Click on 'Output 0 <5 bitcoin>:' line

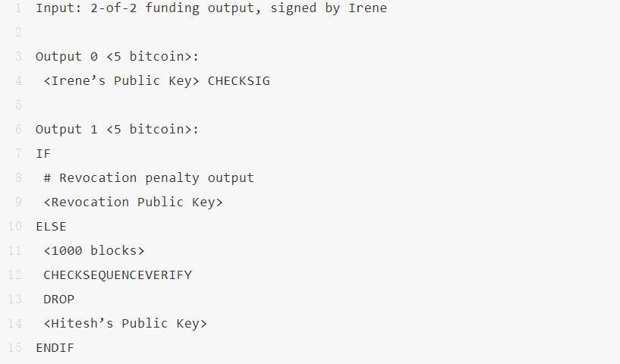[117, 57]
